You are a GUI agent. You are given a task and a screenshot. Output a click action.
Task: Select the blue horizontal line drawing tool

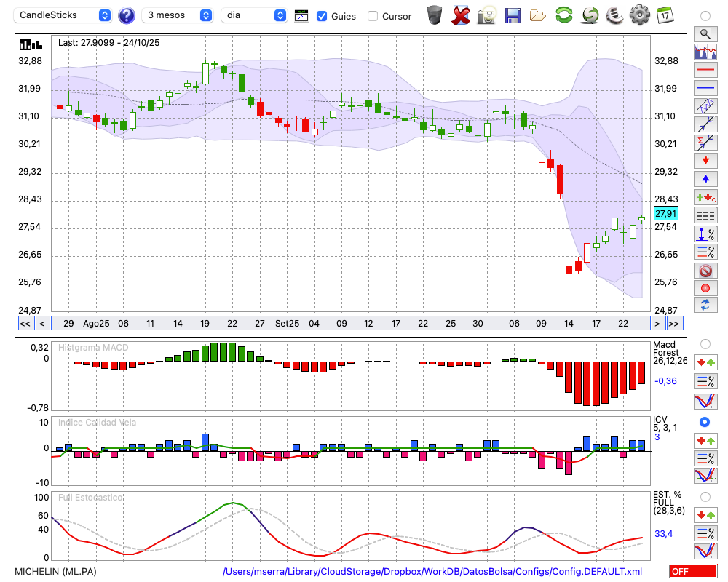click(705, 88)
